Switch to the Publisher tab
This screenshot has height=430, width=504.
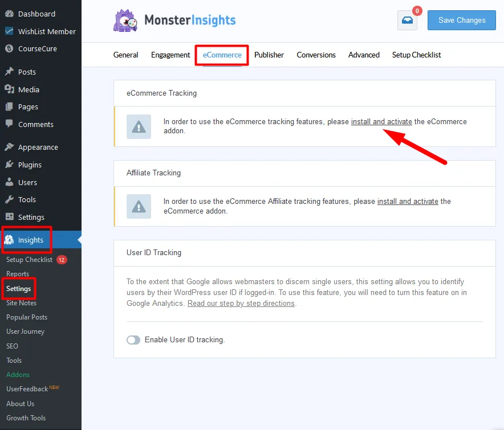pos(269,55)
